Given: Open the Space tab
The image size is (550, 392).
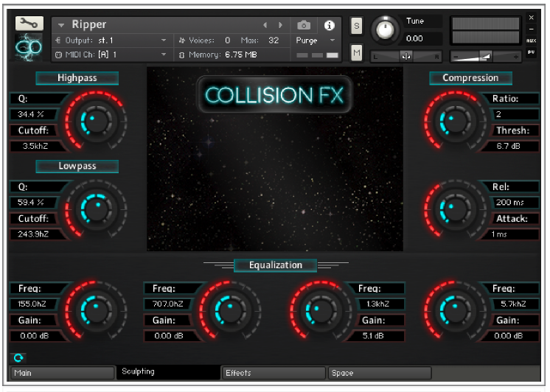Looking at the screenshot, I should [379, 373].
